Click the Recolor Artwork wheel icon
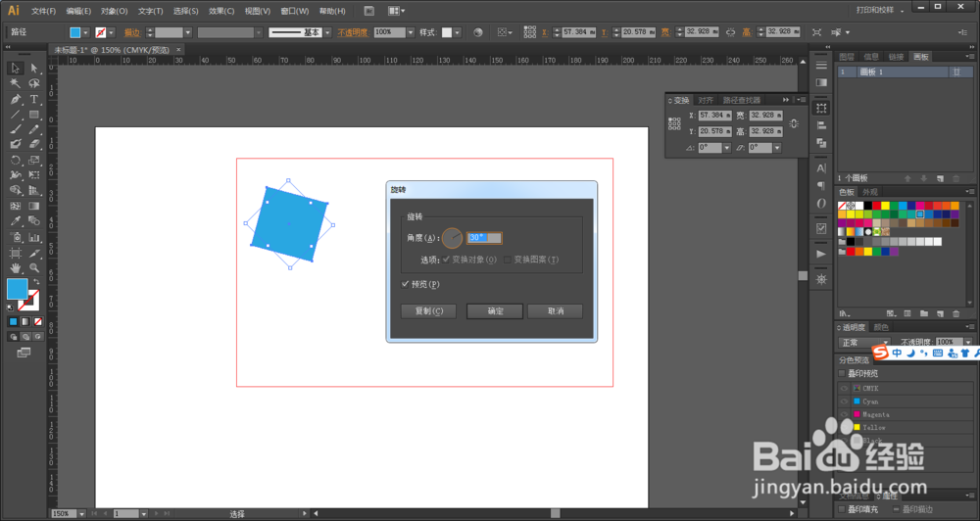 [x=478, y=32]
